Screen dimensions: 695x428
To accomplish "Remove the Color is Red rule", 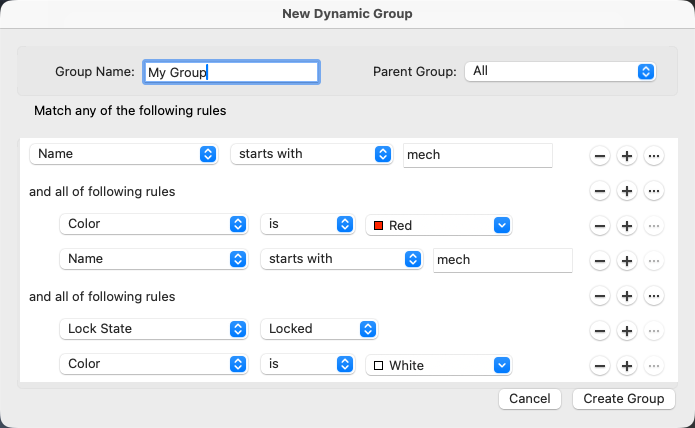I will click(x=600, y=226).
